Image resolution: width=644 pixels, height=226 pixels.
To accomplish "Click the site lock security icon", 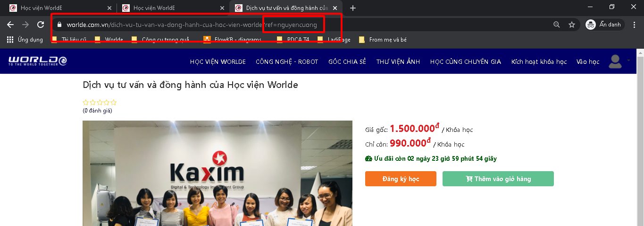I will (x=59, y=25).
